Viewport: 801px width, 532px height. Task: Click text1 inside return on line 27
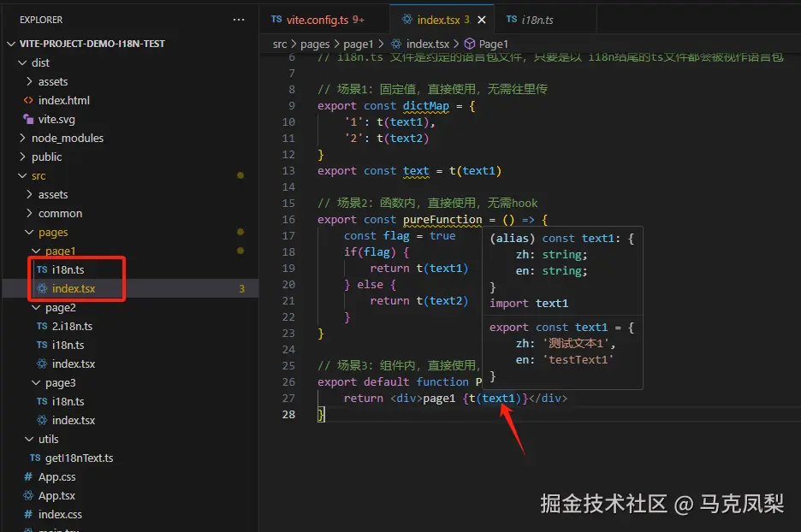tap(499, 399)
